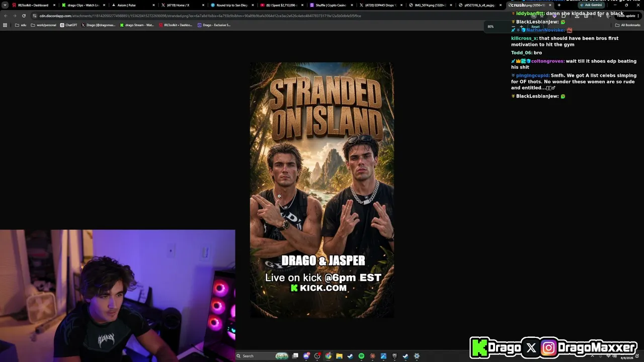The image size is (644, 362).
Task: Open the drago Stream Kick bookmark
Action: click(x=137, y=25)
